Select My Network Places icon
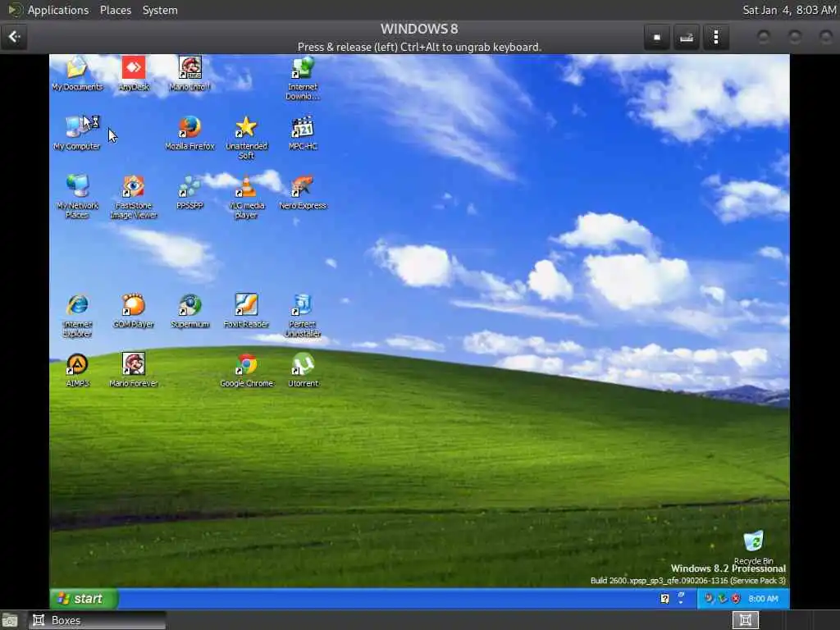The height and width of the screenshot is (630, 840). pos(77,197)
